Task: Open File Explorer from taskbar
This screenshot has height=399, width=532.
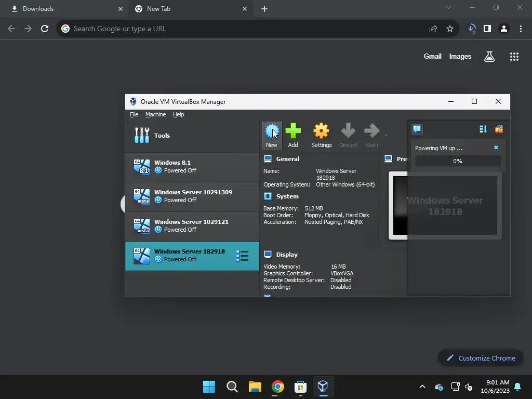Action: tap(255, 387)
